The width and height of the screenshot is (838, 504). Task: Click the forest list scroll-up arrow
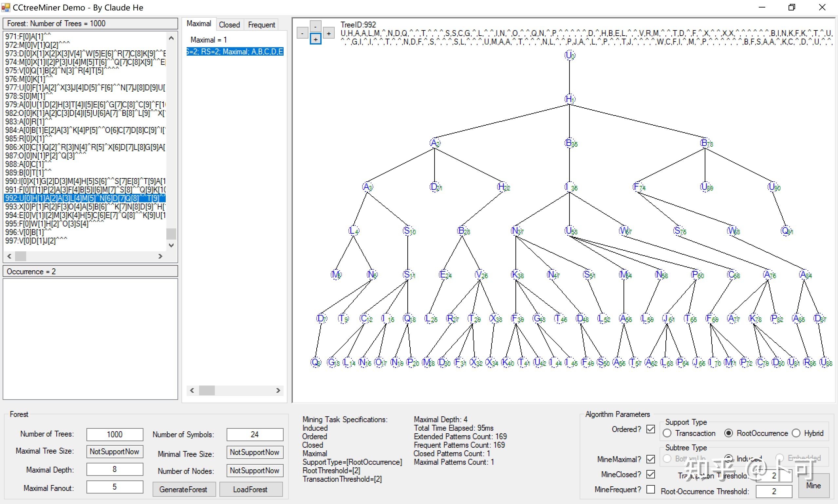171,38
